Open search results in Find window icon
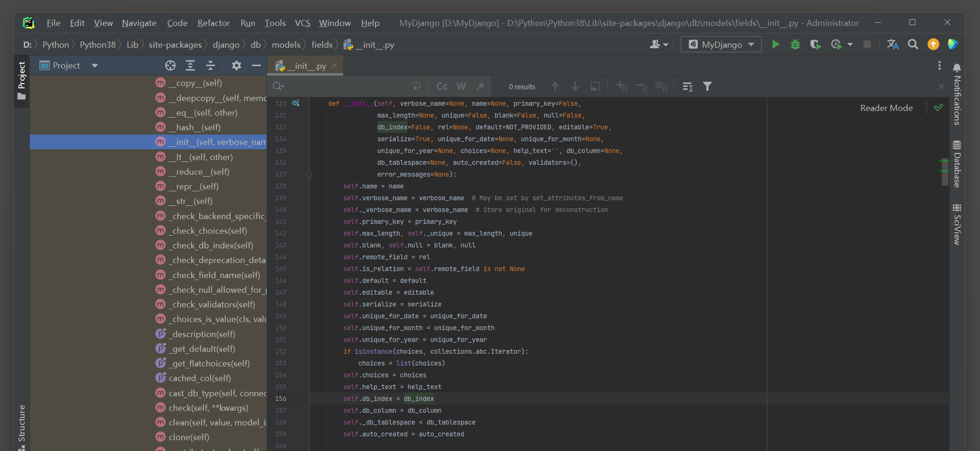 [688, 86]
